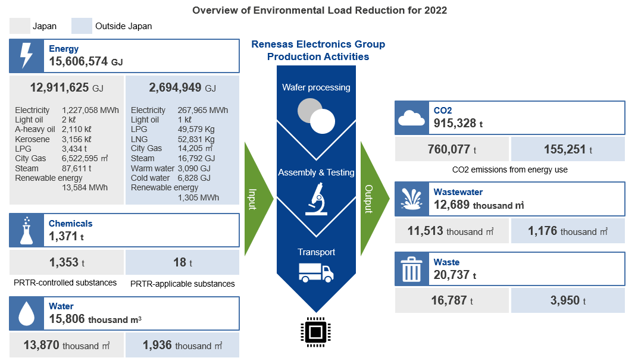The width and height of the screenshot is (638, 364).
Task: Click Outside Japan chemicals value 18 t
Action: (x=183, y=262)
